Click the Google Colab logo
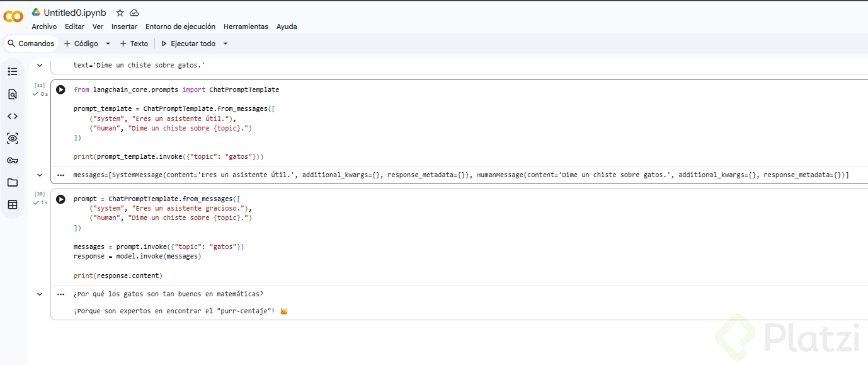The height and width of the screenshot is (365, 868). (x=13, y=16)
